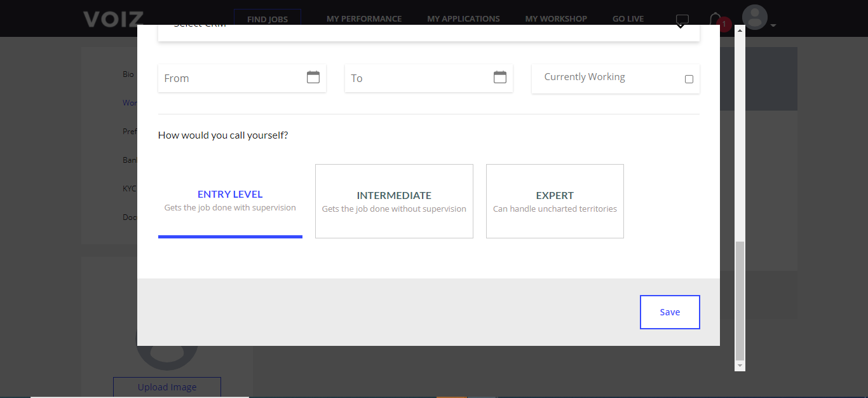Open the Bio section in sidebar
Screen dimensions: 868x398
(x=128, y=74)
